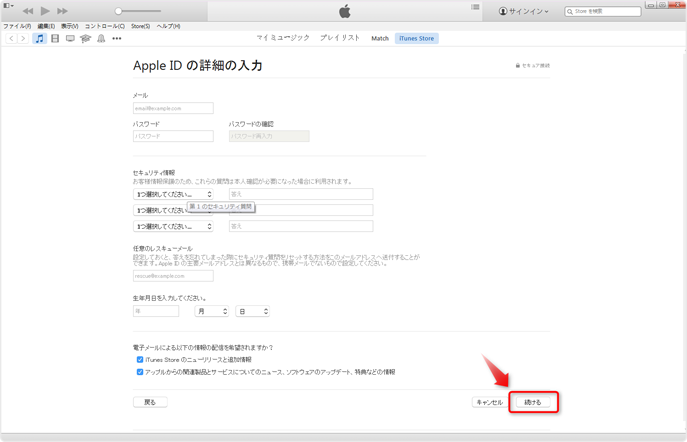Click the password confirmation field

[269, 136]
